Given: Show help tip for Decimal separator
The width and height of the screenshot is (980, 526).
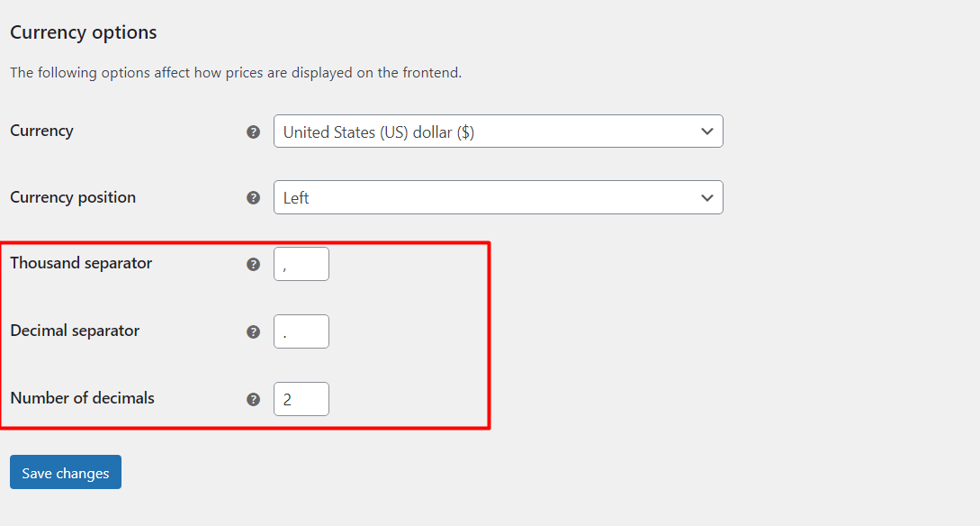Looking at the screenshot, I should pos(253,331).
